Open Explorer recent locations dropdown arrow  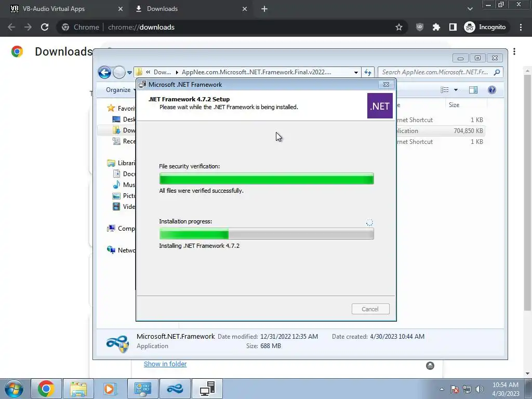[129, 72]
